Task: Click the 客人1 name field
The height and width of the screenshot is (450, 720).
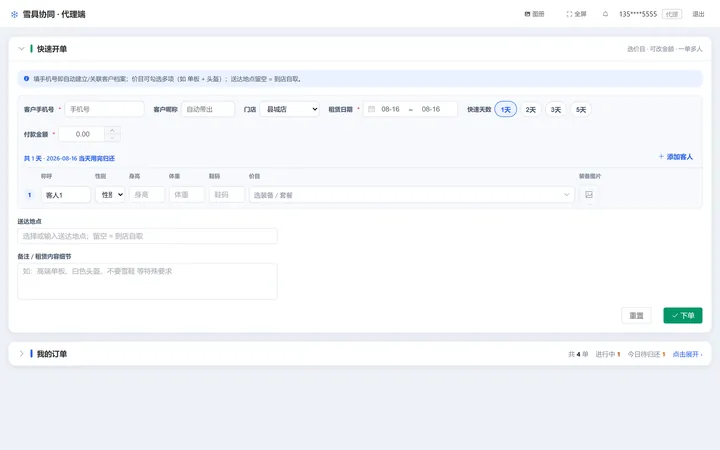Action: [66, 195]
